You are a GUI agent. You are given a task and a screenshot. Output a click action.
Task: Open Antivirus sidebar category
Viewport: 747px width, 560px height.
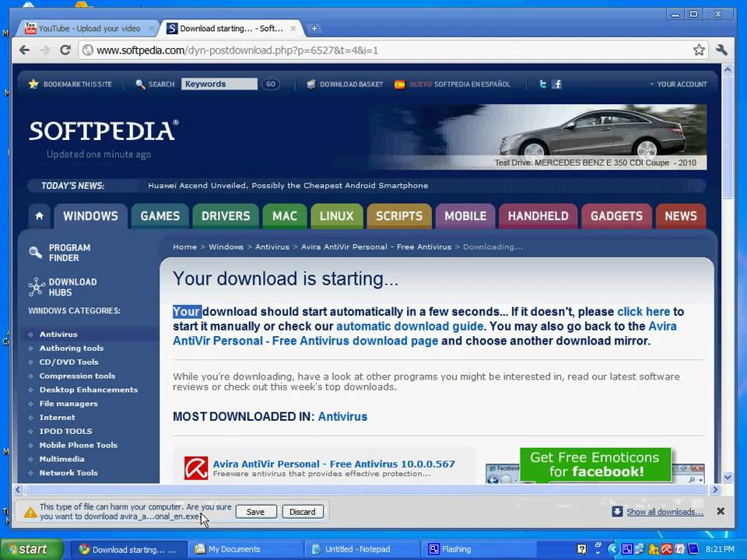pyautogui.click(x=58, y=334)
